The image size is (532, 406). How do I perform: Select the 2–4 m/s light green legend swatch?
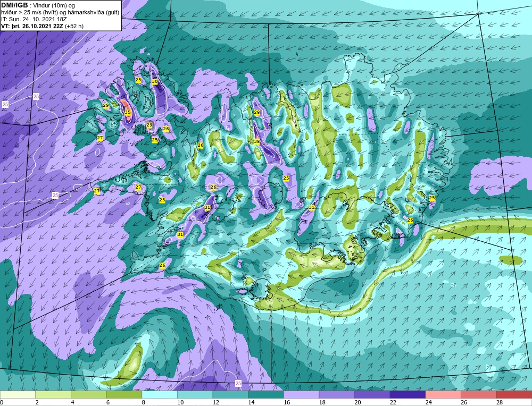coord(53,395)
